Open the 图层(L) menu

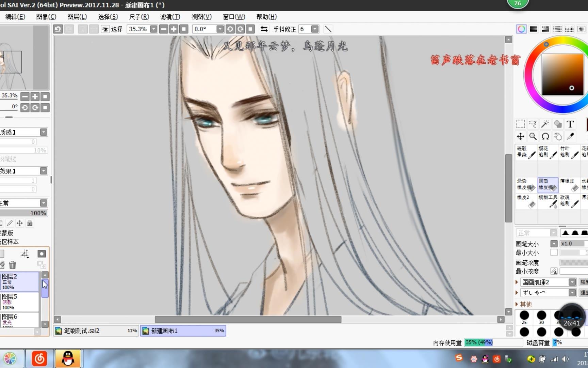(x=77, y=17)
